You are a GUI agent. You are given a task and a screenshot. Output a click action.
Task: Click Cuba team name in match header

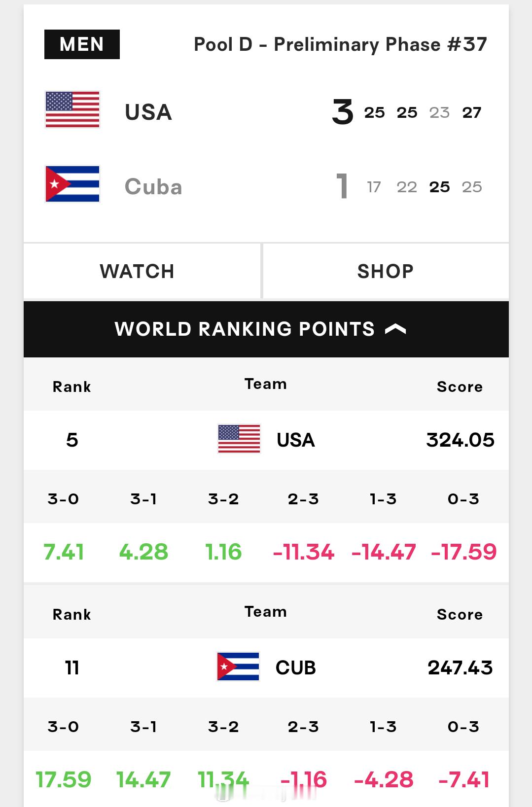[x=153, y=187]
